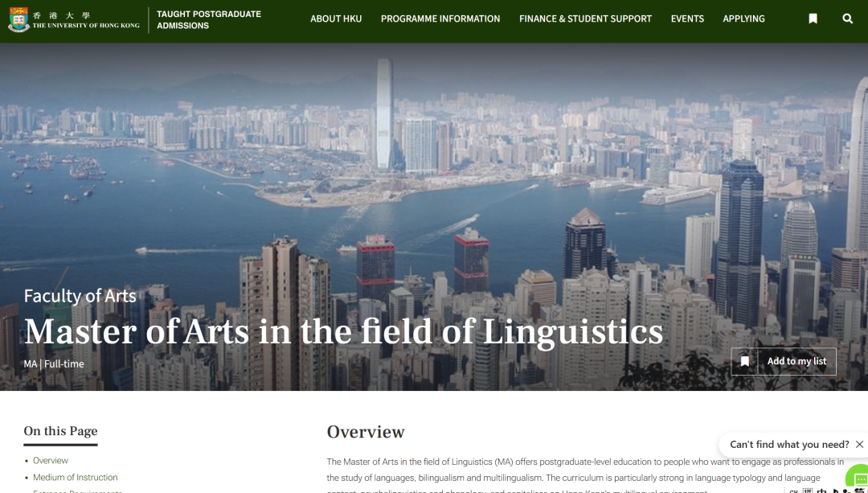
Task: Click the "Overview" section heading
Action: [x=366, y=432]
